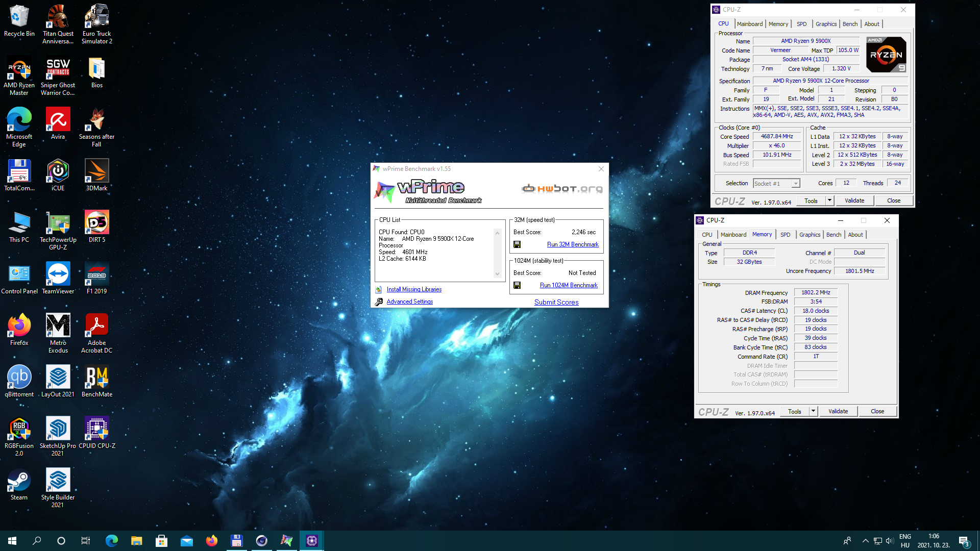Open Firefox from the taskbar
Image resolution: width=980 pixels, height=551 pixels.
pos(211,541)
